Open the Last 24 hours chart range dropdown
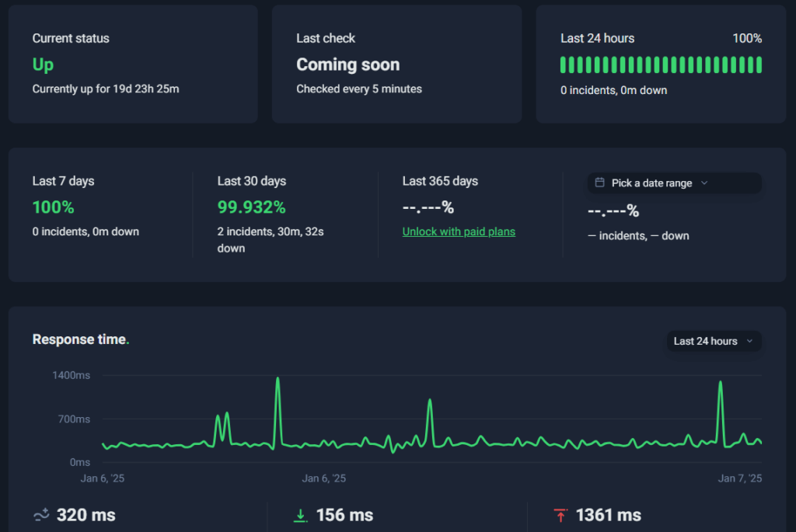Screen dimensions: 796x532 [714, 341]
